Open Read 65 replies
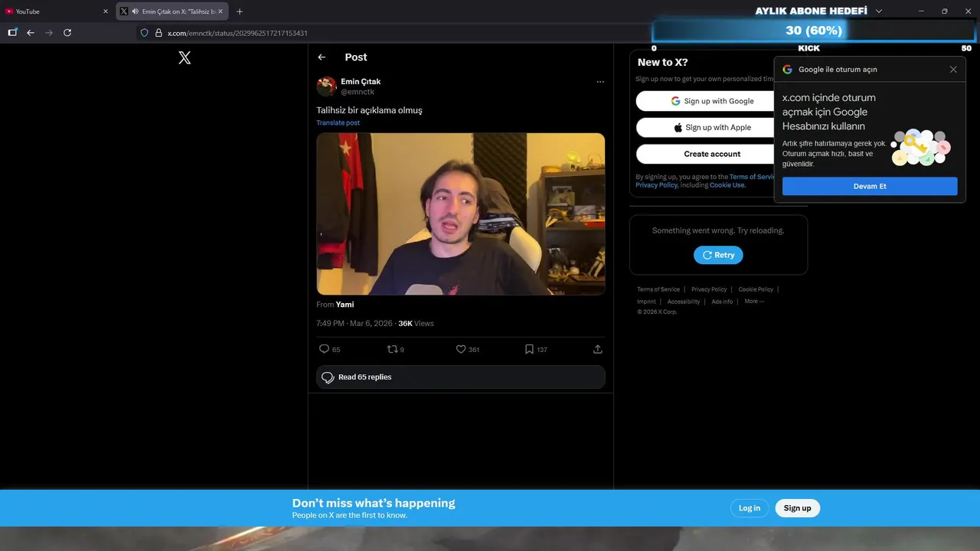The image size is (980, 551). coord(461,377)
